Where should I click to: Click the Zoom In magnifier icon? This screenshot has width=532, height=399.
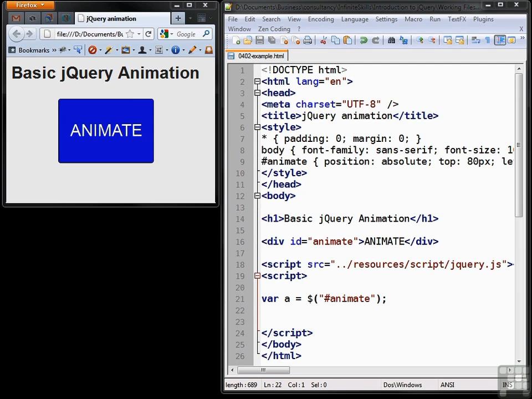[420, 40]
